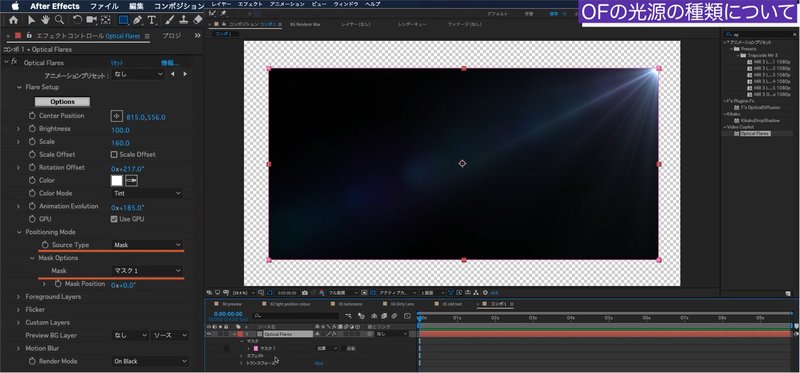Click the timeline layer search field
This screenshot has height=373, width=800.
pyautogui.click(x=295, y=316)
